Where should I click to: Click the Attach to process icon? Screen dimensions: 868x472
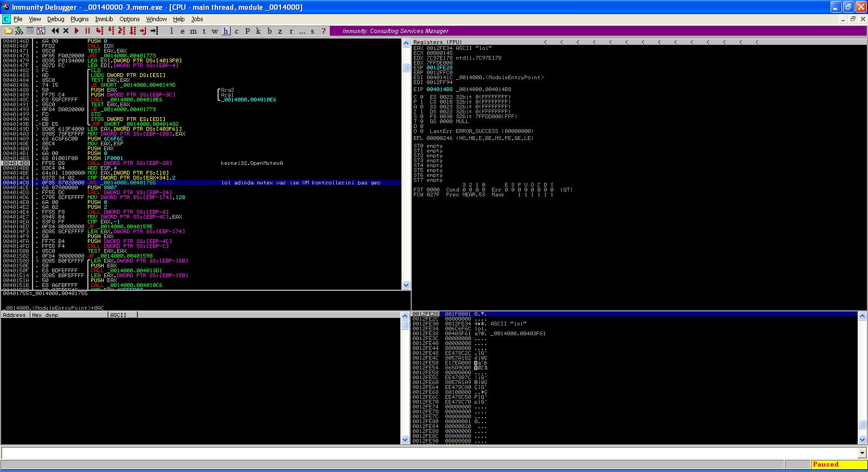point(19,31)
